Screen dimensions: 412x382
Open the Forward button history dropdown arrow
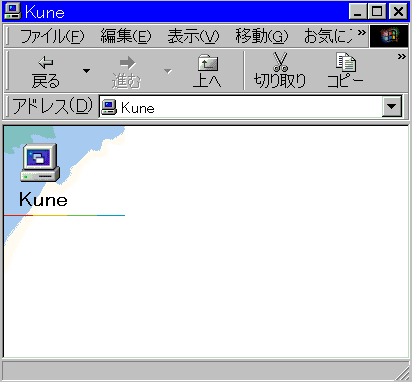coord(168,71)
